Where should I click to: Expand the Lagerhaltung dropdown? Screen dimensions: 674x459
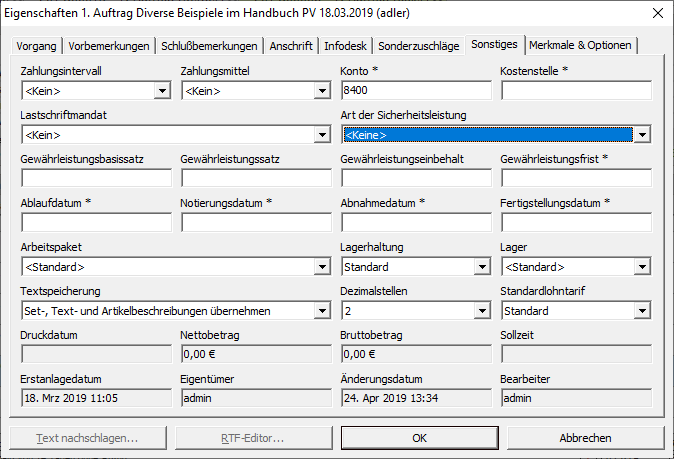pos(482,267)
